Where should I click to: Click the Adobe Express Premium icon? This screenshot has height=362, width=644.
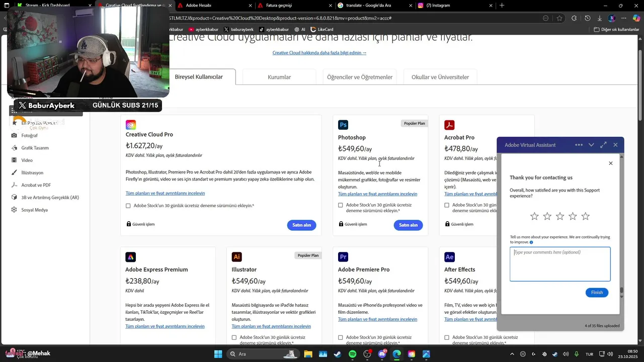point(131,257)
